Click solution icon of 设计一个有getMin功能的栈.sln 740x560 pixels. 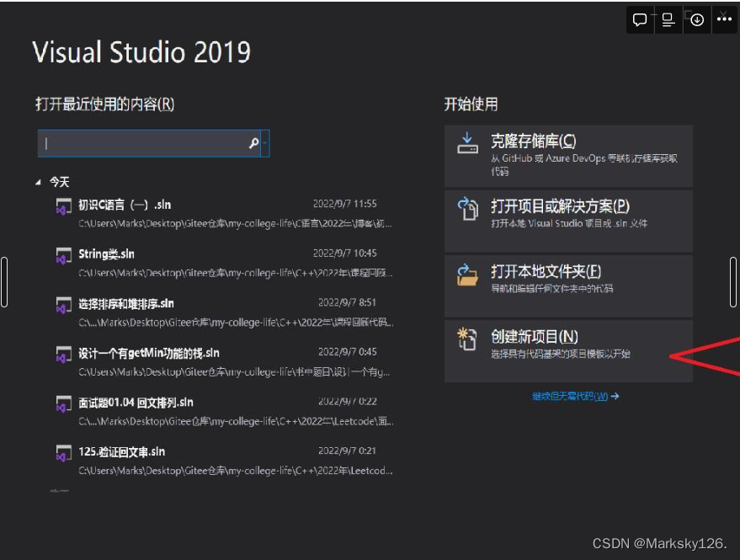coord(64,355)
